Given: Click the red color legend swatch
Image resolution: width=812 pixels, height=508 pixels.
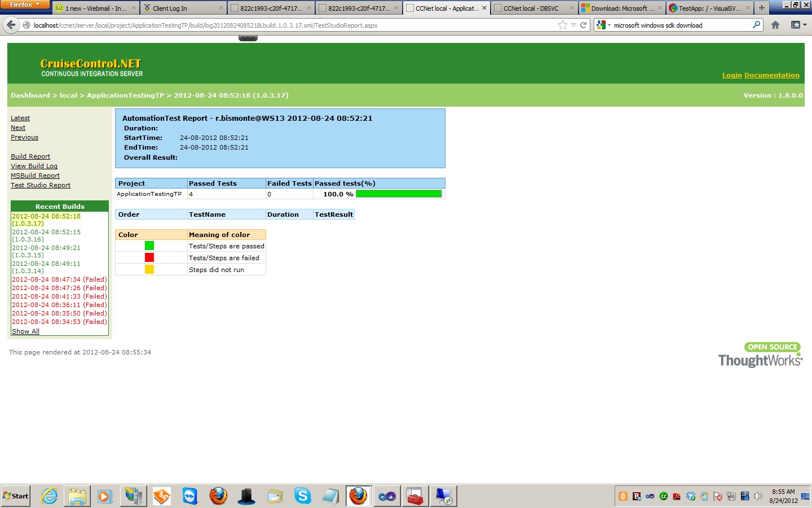Looking at the screenshot, I should (149, 257).
